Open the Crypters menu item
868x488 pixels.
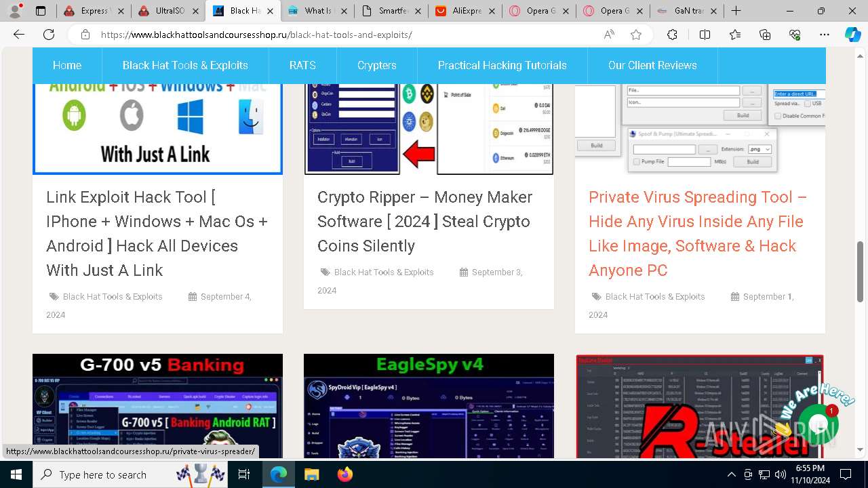[377, 65]
